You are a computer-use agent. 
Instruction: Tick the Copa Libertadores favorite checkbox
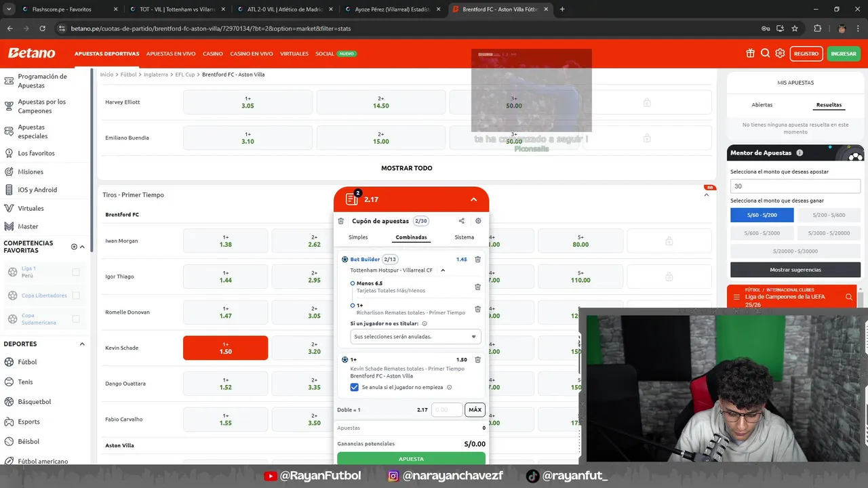point(76,296)
